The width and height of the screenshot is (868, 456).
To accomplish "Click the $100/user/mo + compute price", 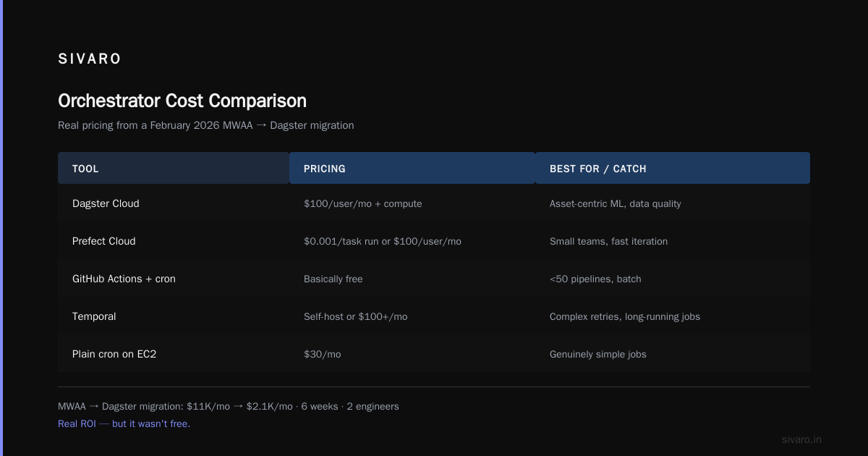I will point(363,203).
